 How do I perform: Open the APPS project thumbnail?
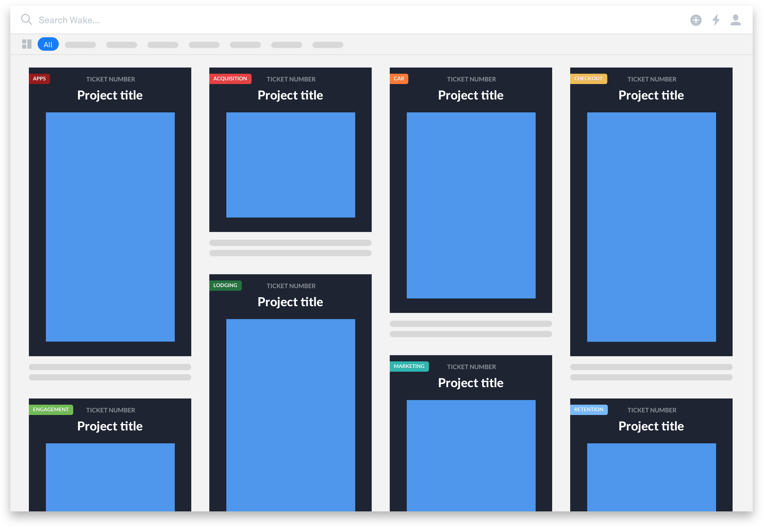[110, 227]
